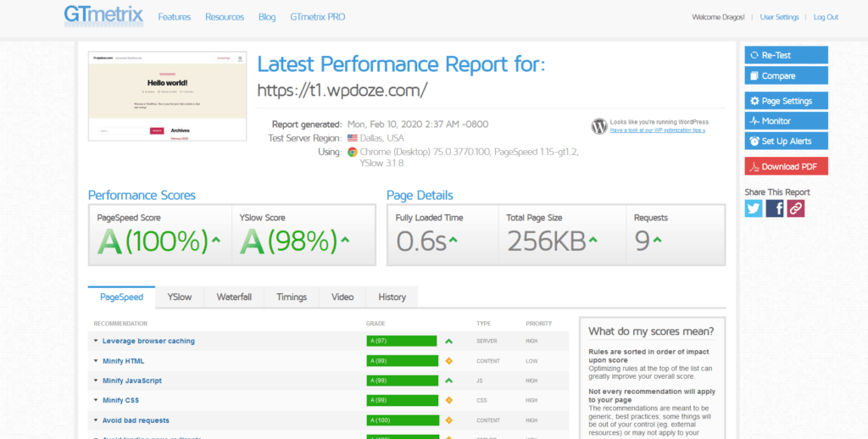Viewport: 868px width, 439px height.
Task: Click the TYPE column header
Action: (x=483, y=323)
